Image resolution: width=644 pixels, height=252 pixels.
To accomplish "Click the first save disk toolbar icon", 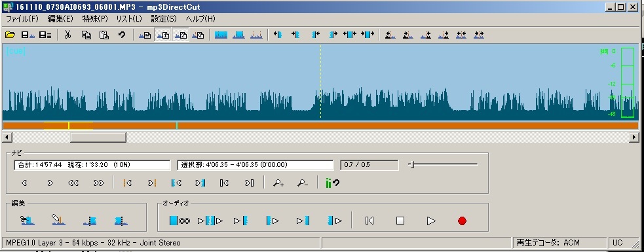I will pyautogui.click(x=28, y=35).
